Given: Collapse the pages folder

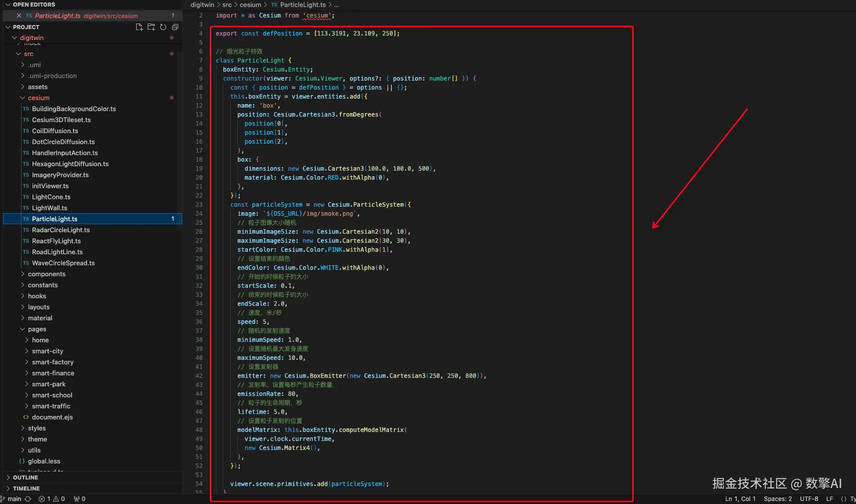Looking at the screenshot, I should 23,329.
